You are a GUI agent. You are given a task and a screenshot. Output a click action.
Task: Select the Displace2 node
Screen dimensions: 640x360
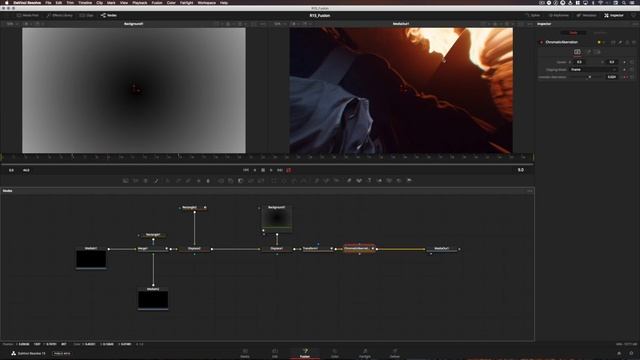point(194,249)
